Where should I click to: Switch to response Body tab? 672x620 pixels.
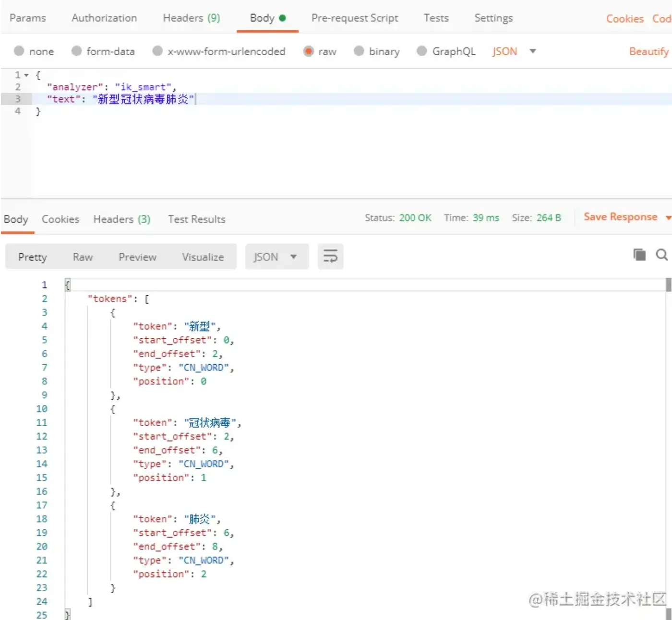(x=16, y=219)
